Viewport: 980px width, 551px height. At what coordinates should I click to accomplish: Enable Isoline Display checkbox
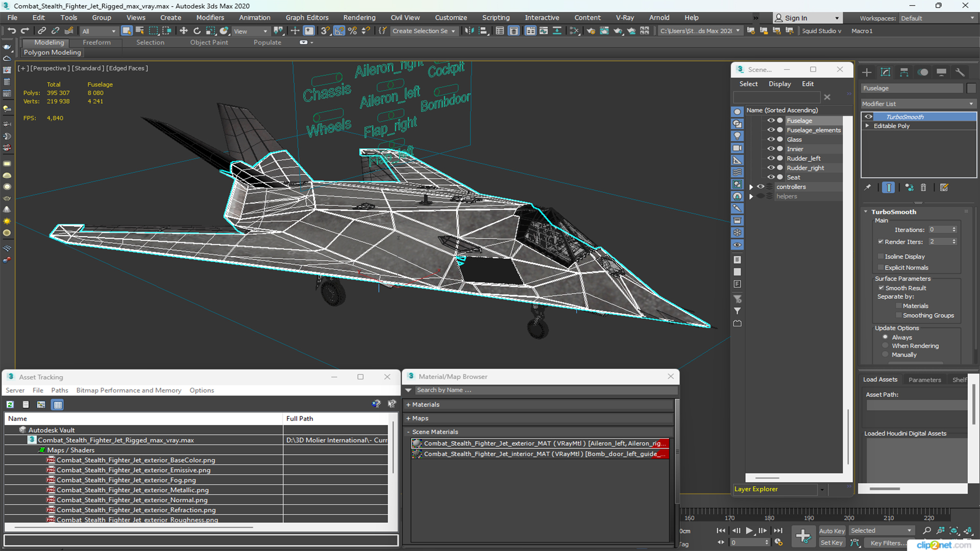tap(880, 257)
